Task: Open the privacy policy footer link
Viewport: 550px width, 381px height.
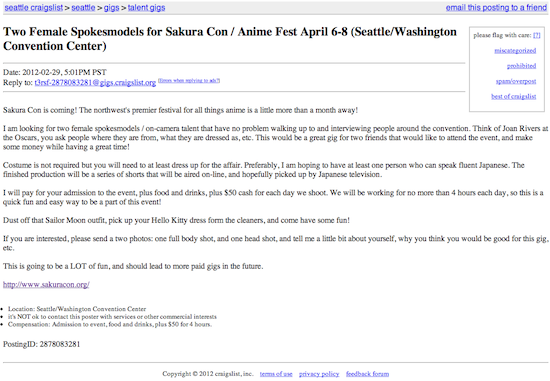Action: [319, 374]
